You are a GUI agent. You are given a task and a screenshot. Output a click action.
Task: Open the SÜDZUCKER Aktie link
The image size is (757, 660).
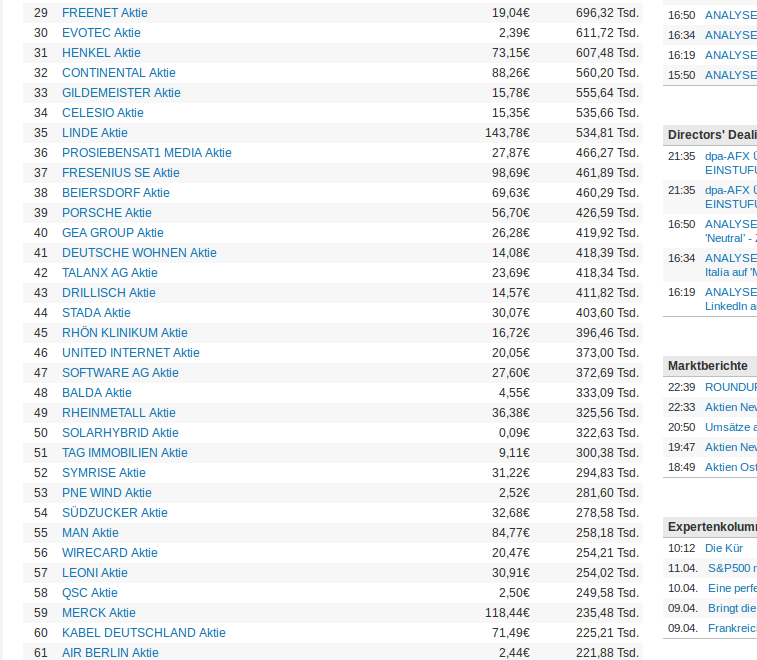115,513
